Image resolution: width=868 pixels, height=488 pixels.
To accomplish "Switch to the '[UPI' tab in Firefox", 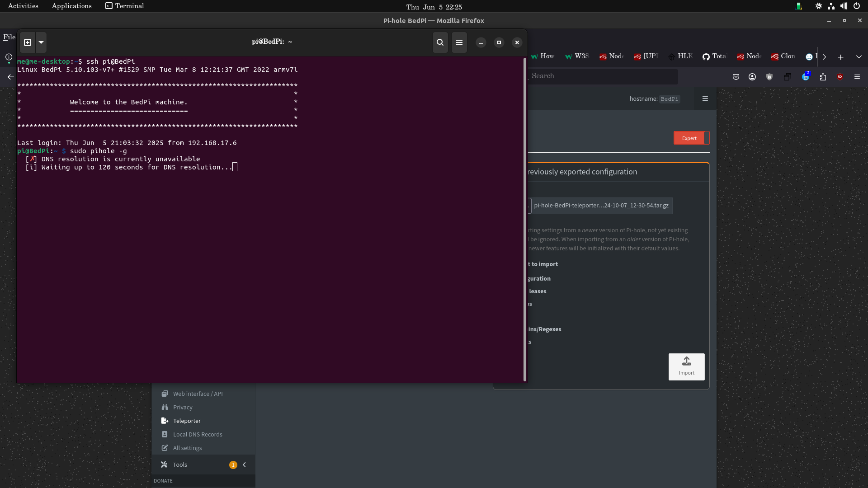I will [646, 56].
